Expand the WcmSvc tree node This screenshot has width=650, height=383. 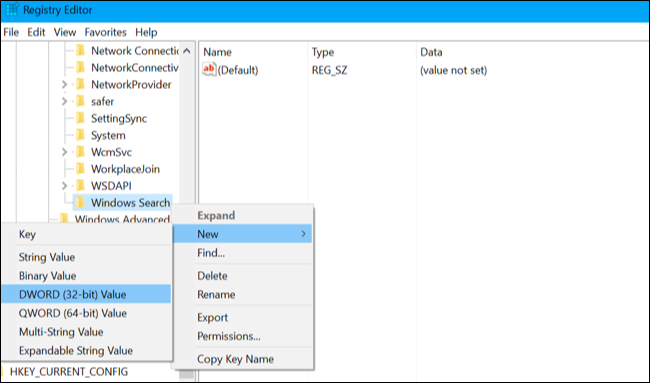(64, 152)
